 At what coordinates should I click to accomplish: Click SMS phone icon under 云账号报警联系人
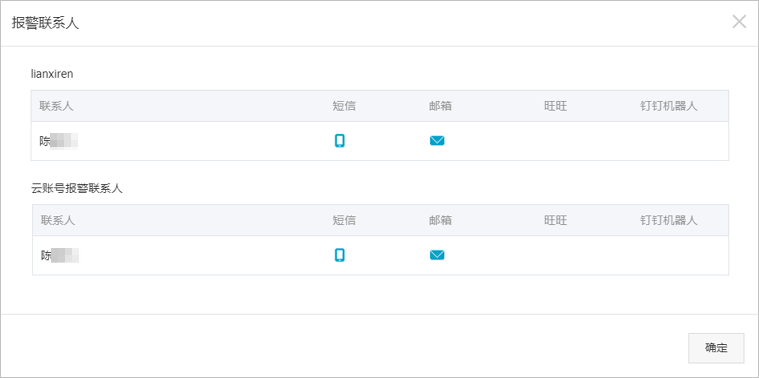pyautogui.click(x=340, y=255)
